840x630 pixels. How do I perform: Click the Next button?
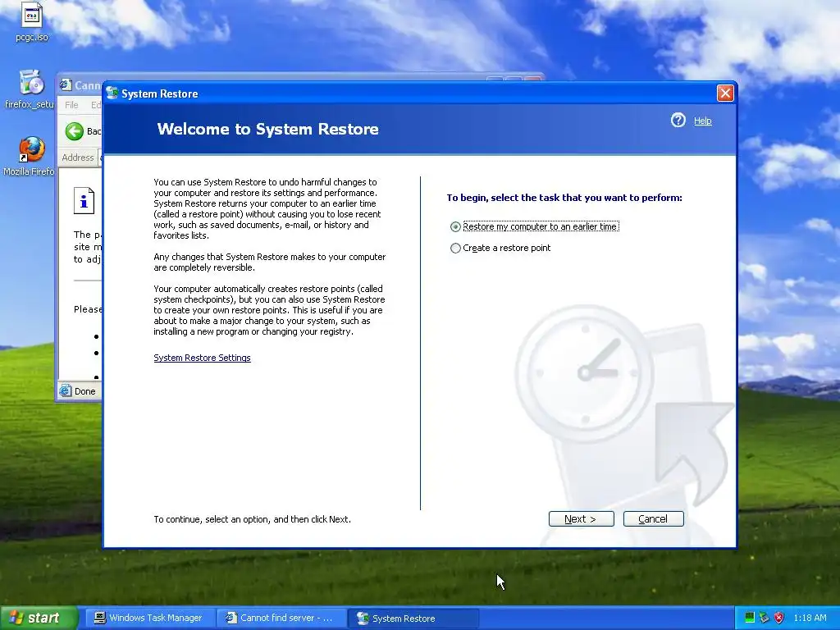[582, 518]
